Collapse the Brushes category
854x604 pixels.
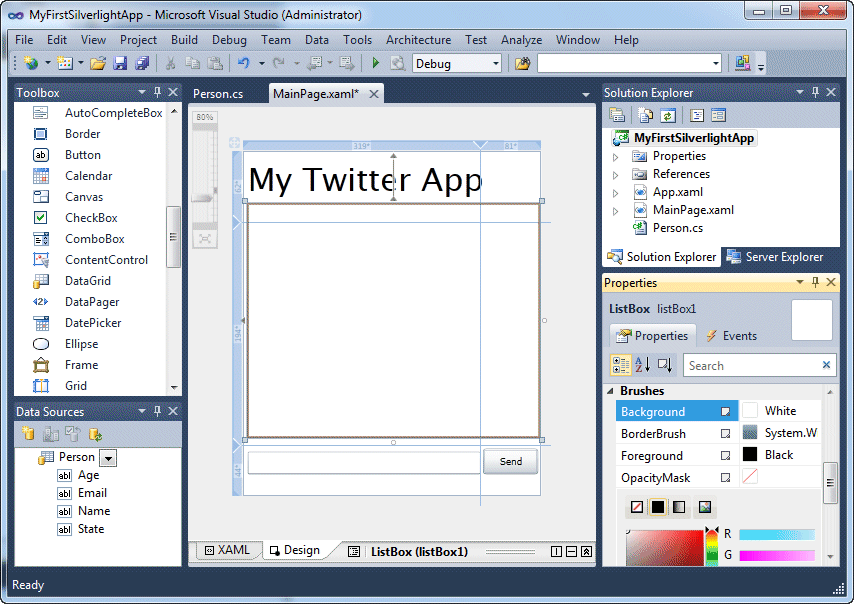tap(611, 391)
